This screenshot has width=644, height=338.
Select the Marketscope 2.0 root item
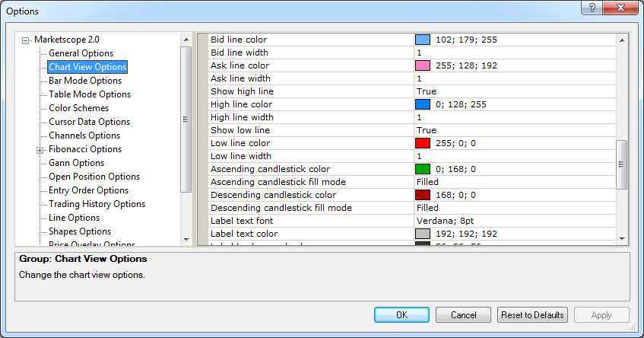(67, 40)
